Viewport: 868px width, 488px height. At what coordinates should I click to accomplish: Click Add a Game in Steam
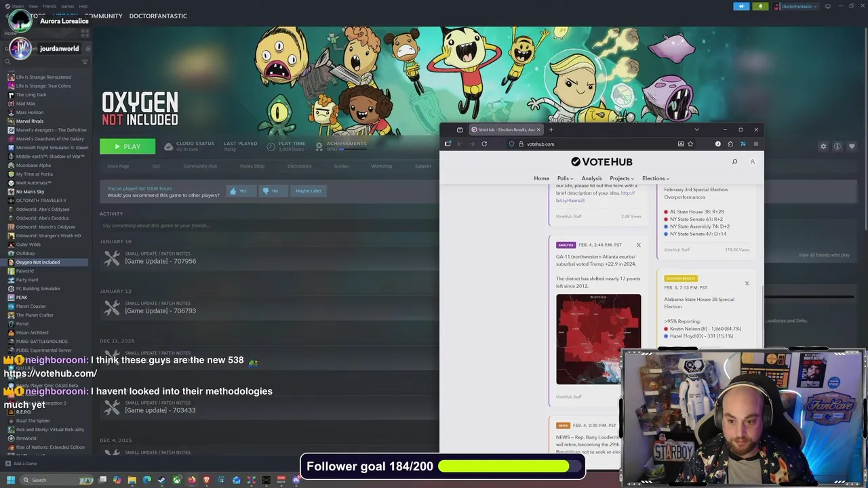(x=21, y=464)
